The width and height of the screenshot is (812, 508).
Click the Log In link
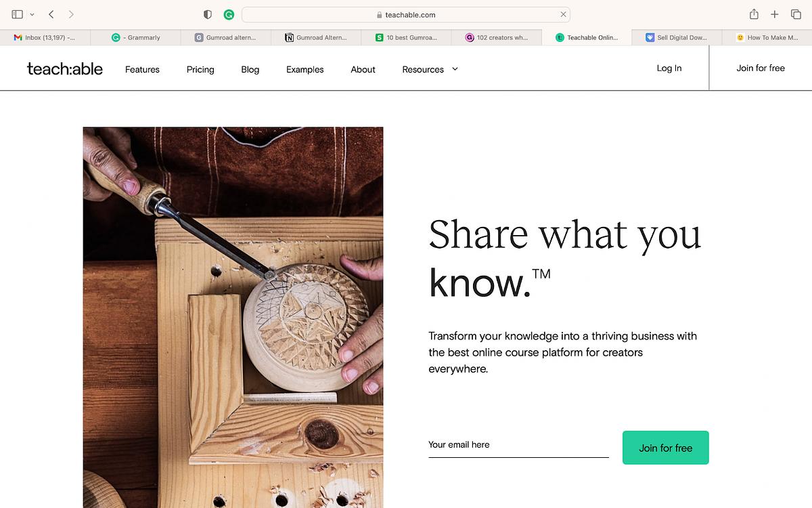[669, 68]
